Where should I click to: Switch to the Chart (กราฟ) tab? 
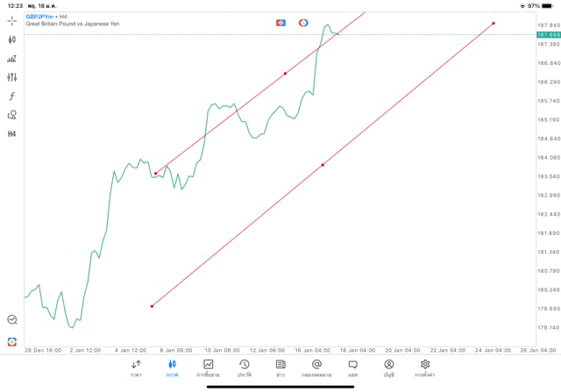coord(172,367)
